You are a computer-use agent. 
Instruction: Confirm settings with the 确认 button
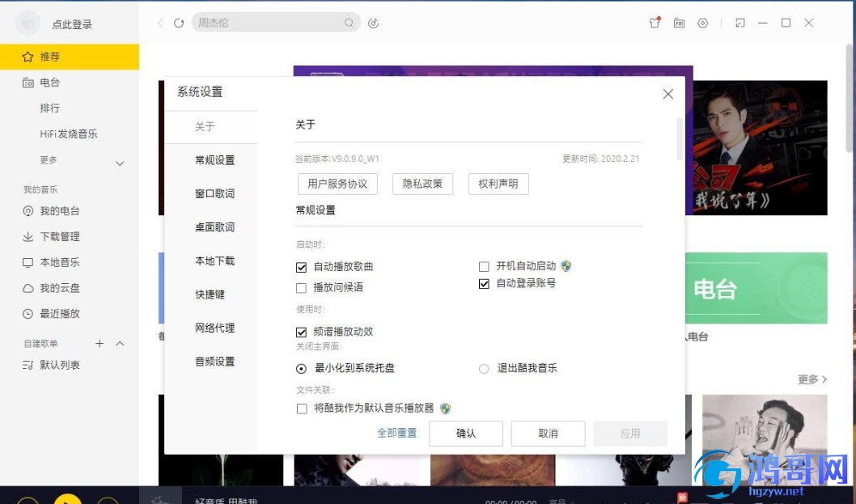tap(466, 434)
